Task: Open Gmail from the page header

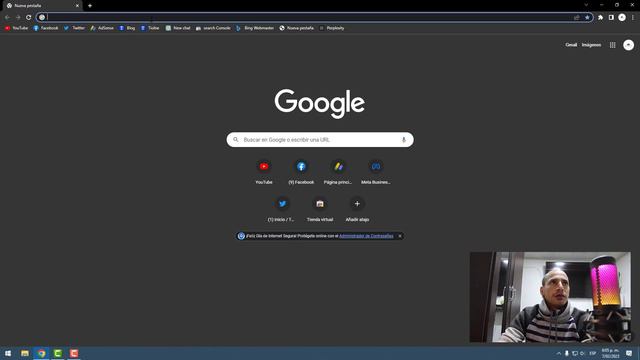Action: click(571, 45)
